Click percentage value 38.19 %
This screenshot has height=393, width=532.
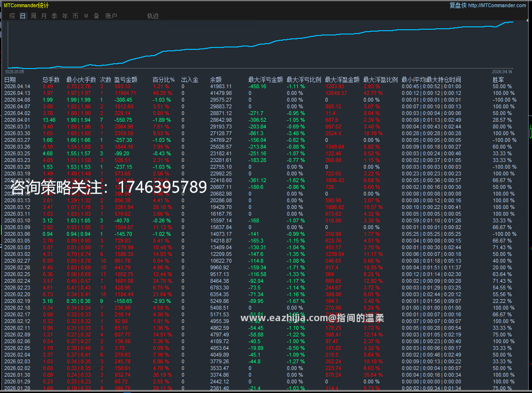pyautogui.click(x=162, y=375)
